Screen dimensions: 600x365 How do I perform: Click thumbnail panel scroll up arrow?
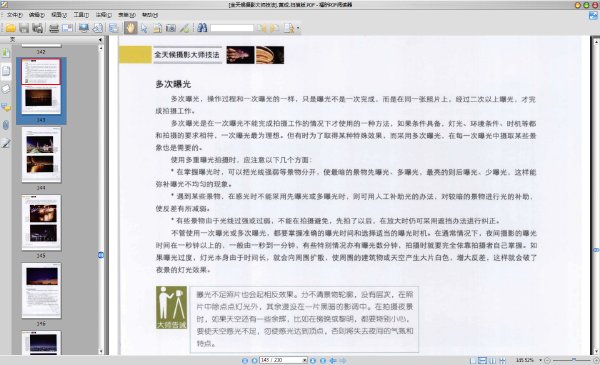[x=101, y=48]
